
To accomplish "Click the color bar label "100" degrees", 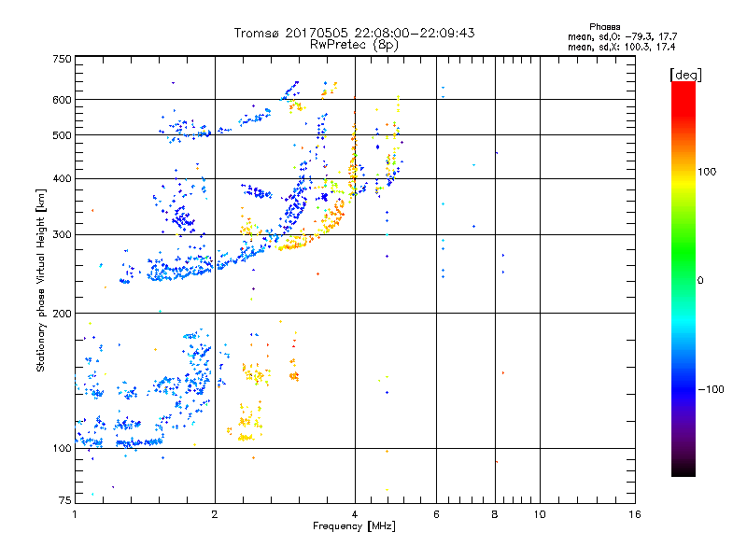I will pyautogui.click(x=707, y=172).
